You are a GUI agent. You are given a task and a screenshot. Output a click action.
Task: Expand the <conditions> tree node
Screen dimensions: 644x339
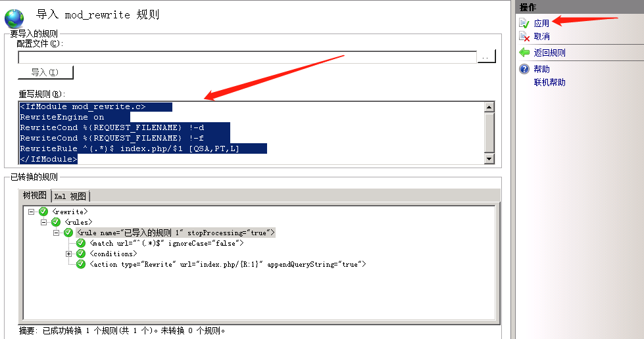tap(68, 254)
